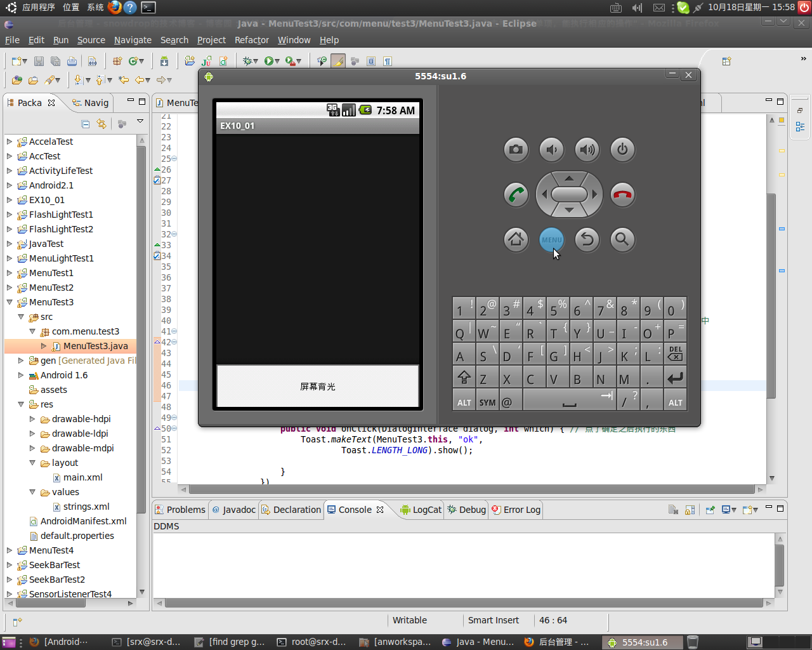812x650 pixels.
Task: Switch to the root@srx-d... terminal in the taskbar
Action: 311,642
